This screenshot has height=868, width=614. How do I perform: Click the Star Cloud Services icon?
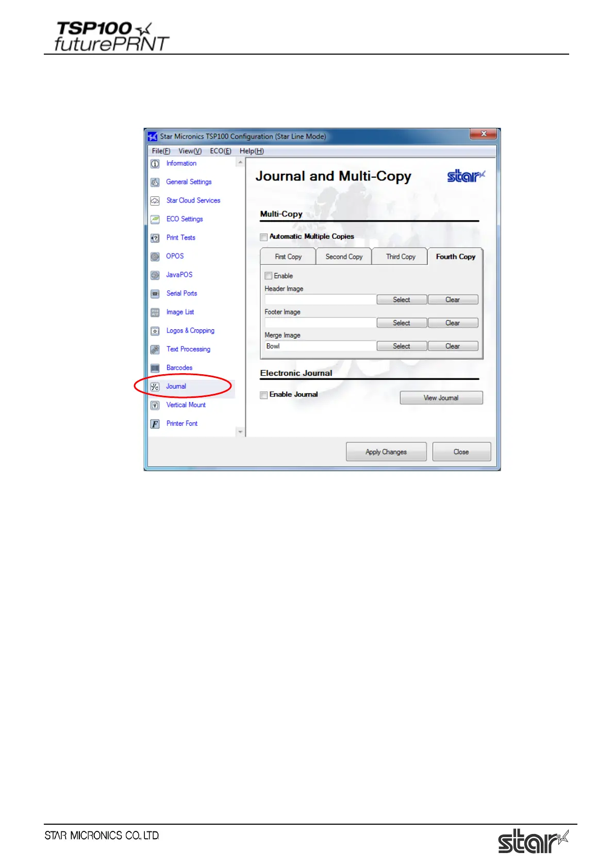(155, 201)
